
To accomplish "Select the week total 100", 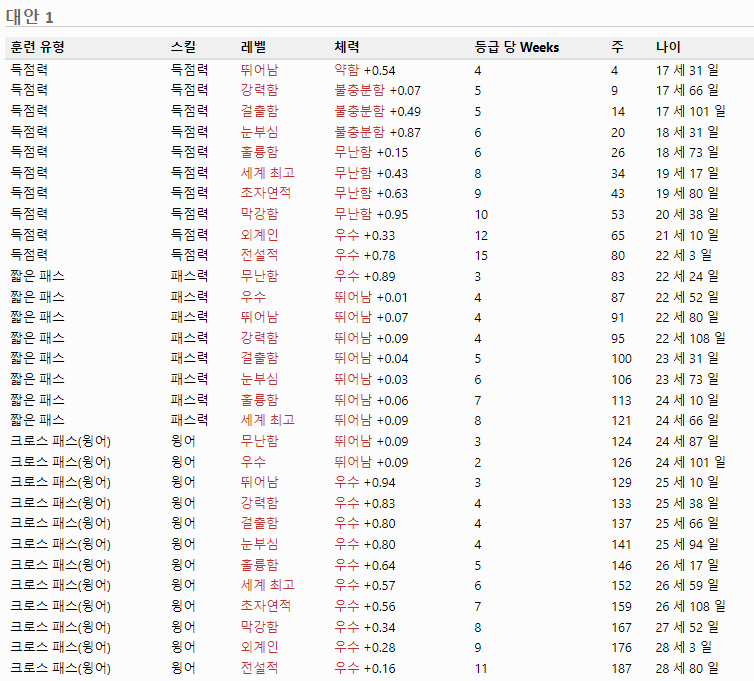I will click(621, 358).
